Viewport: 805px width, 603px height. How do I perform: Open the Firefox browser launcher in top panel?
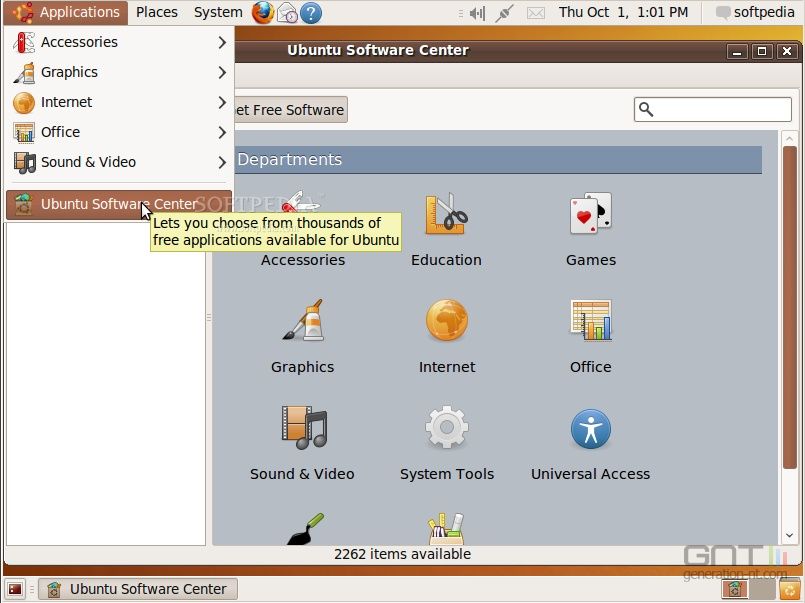[262, 12]
